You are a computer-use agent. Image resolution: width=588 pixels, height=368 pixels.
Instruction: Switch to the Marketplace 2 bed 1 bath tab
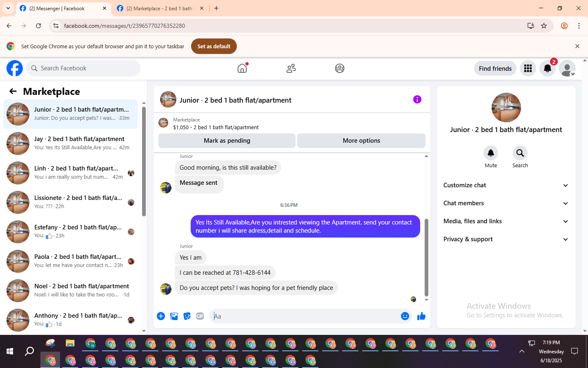pyautogui.click(x=160, y=8)
